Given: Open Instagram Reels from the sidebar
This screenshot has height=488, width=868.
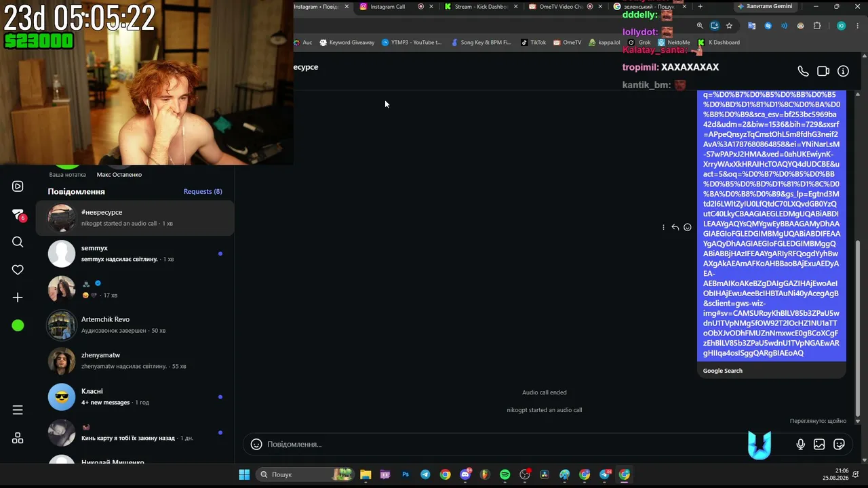Looking at the screenshot, I should 18,186.
